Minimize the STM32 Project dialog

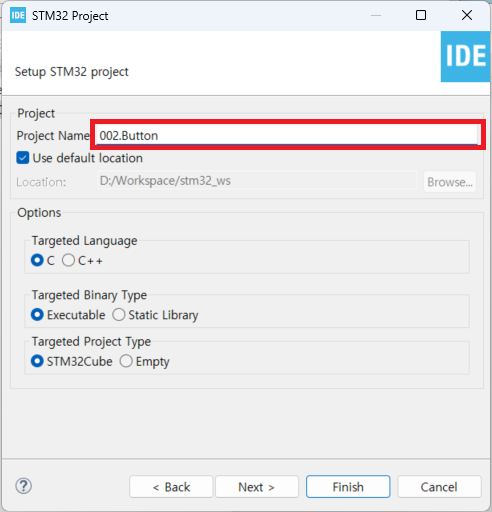click(376, 15)
